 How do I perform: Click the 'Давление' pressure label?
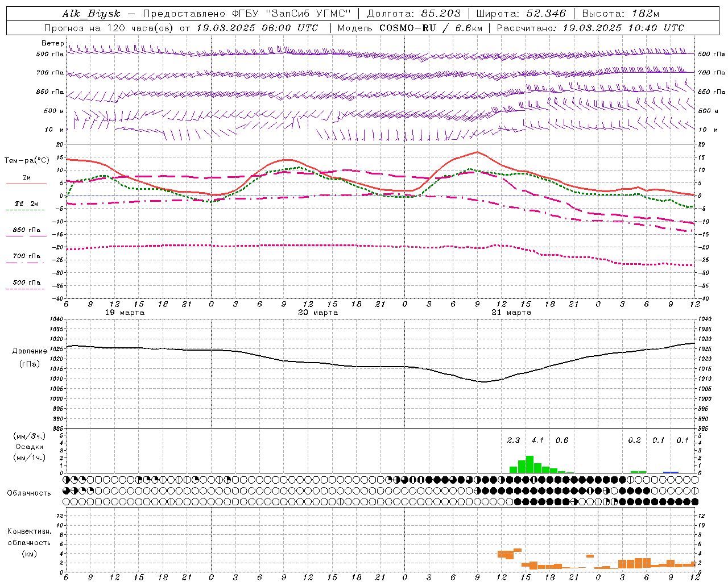point(30,351)
